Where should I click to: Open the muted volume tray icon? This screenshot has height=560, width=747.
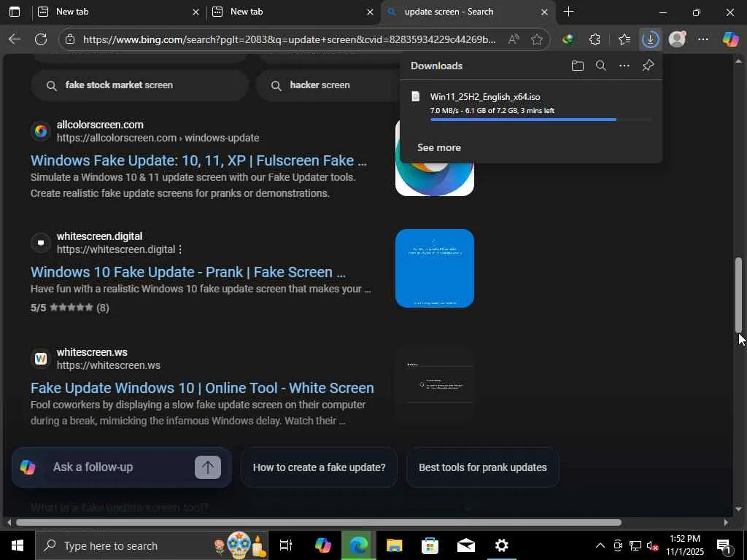pyautogui.click(x=653, y=545)
